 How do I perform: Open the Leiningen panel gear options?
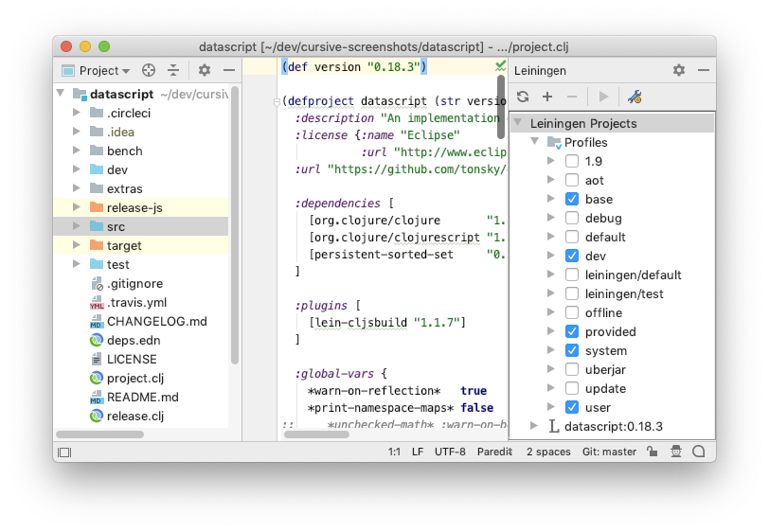point(679,70)
